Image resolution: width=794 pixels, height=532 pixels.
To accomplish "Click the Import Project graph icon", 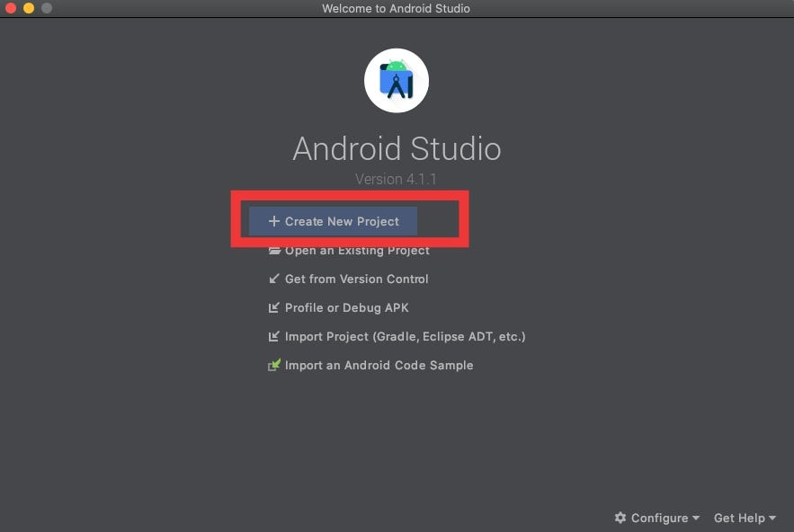I will pos(274,336).
